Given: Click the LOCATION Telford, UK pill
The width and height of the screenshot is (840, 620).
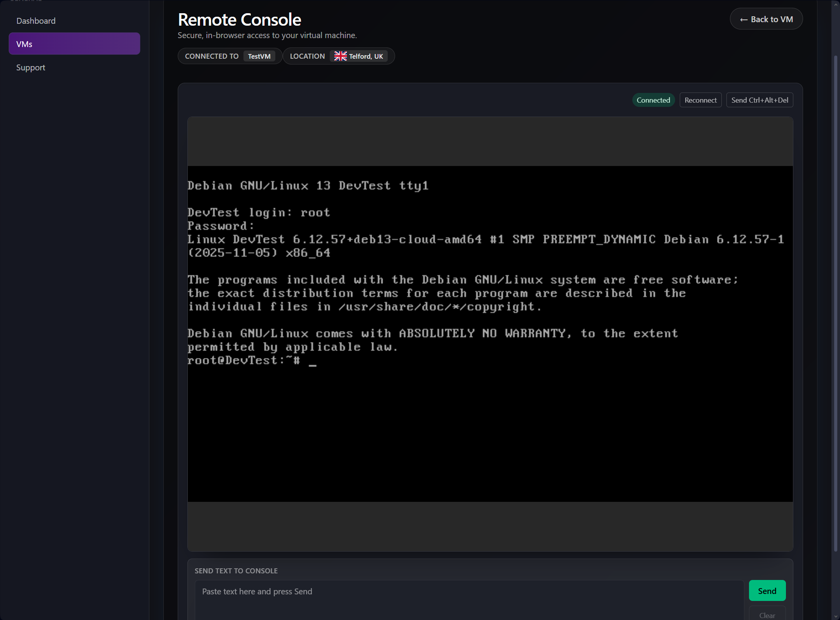Looking at the screenshot, I should click(x=338, y=56).
